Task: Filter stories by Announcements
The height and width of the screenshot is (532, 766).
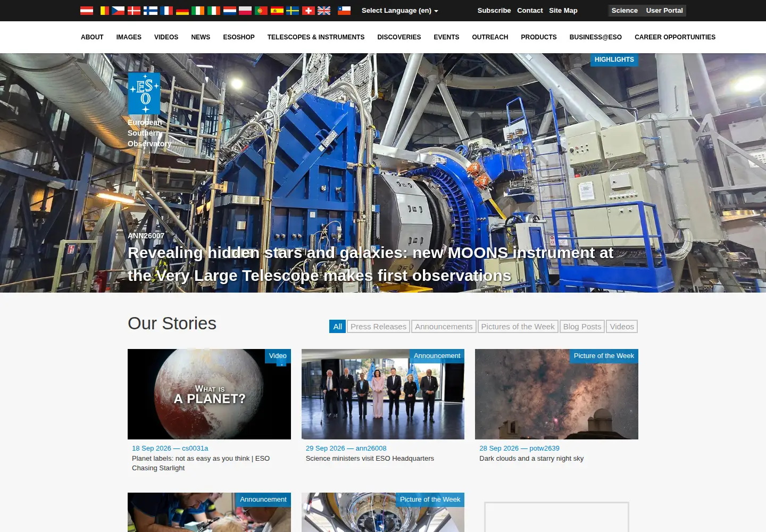Action: point(444,327)
